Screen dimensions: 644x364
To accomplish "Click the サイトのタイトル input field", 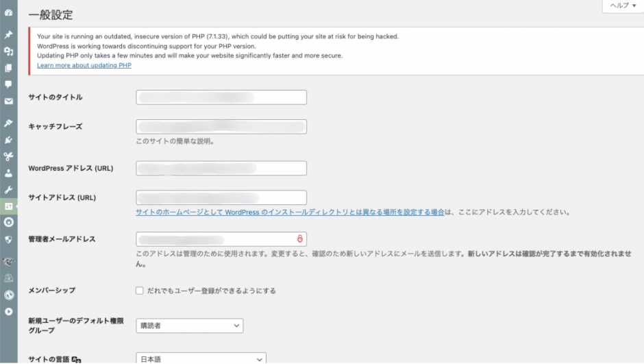I will click(221, 97).
